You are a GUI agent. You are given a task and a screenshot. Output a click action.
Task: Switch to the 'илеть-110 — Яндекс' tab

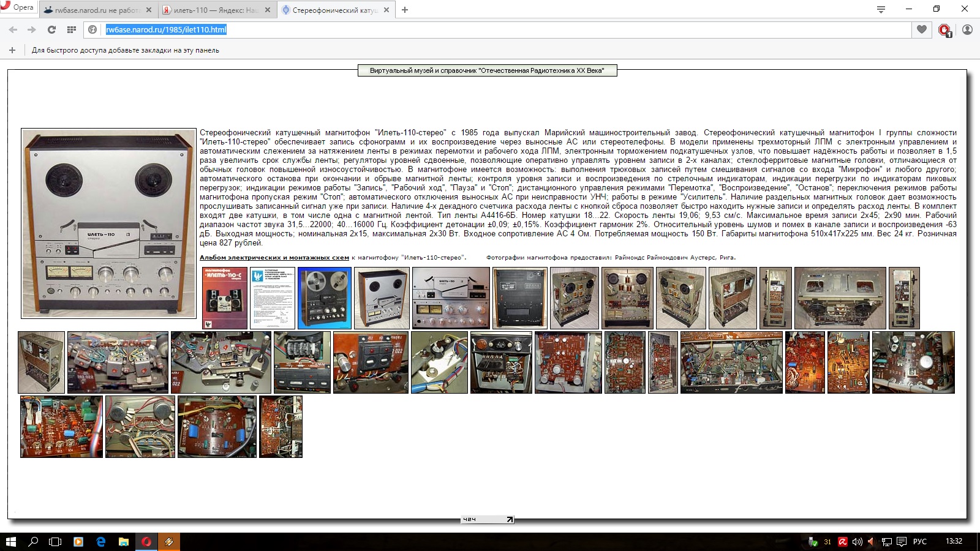click(214, 10)
